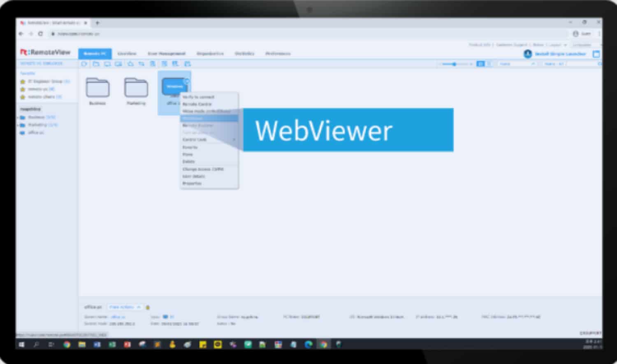This screenshot has width=617, height=364.
Task: Choose Favorite in the context menu
Action: pyautogui.click(x=209, y=147)
